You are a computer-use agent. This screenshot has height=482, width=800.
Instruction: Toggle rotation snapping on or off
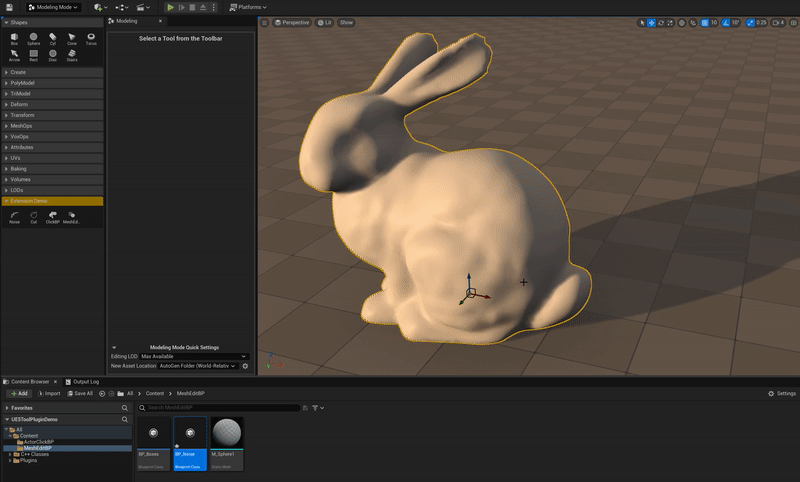[x=726, y=22]
